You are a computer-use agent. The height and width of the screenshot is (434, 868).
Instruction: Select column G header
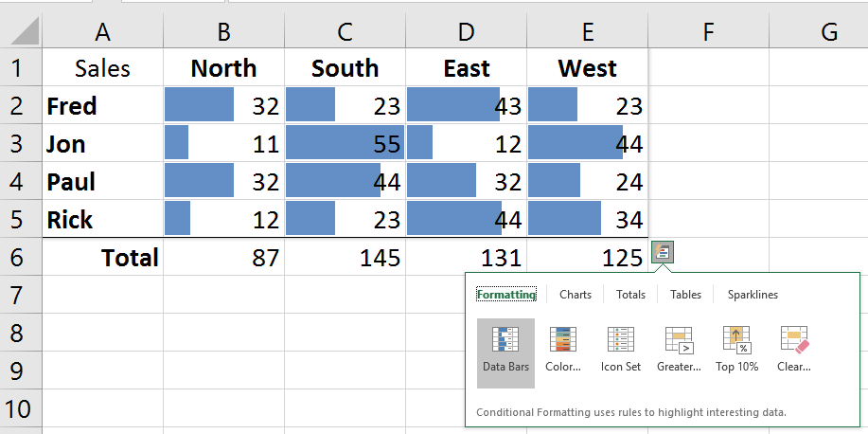tap(829, 32)
